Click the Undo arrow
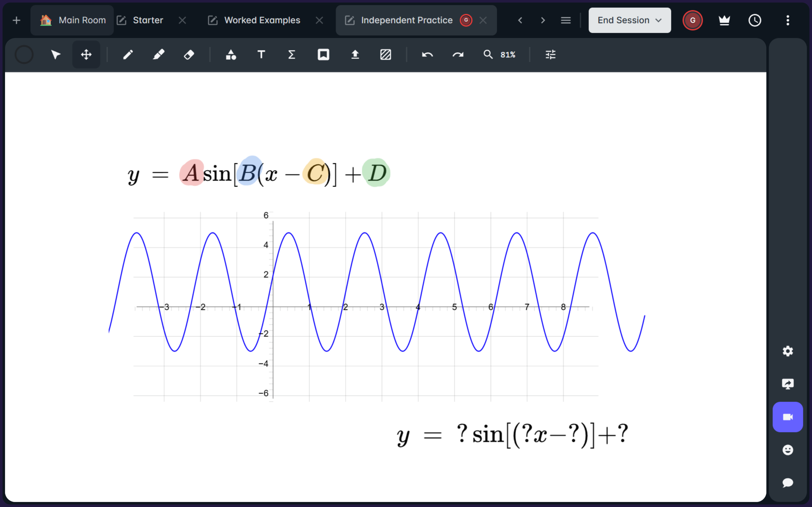Image resolution: width=812 pixels, height=507 pixels. point(427,55)
